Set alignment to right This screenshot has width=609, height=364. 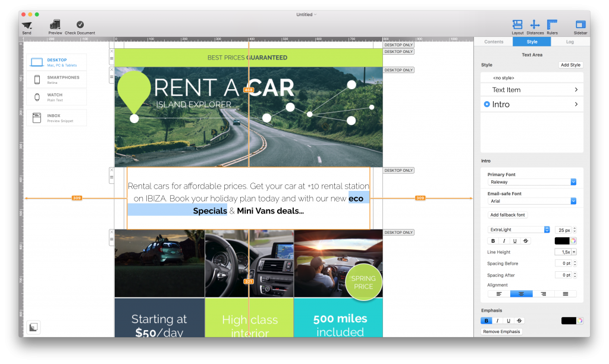(544, 294)
